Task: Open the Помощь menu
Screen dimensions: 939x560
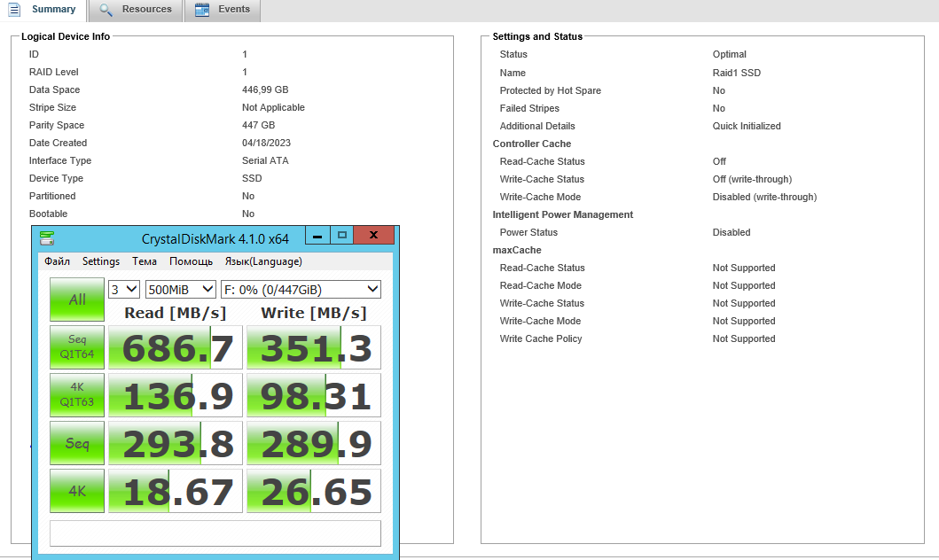Action: point(191,261)
